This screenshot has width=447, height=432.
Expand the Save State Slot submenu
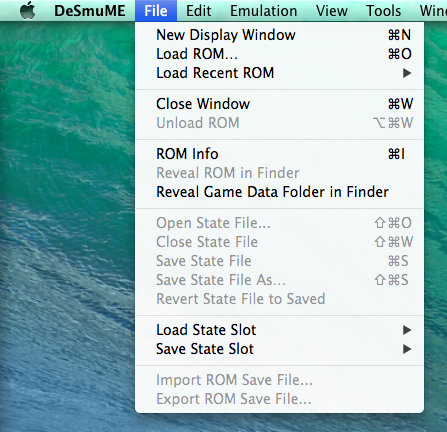[279, 349]
